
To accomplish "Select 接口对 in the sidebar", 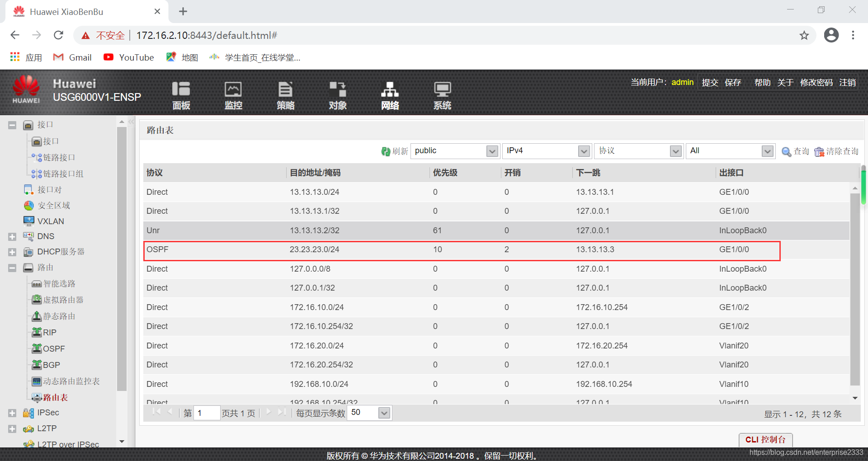I will pos(49,190).
